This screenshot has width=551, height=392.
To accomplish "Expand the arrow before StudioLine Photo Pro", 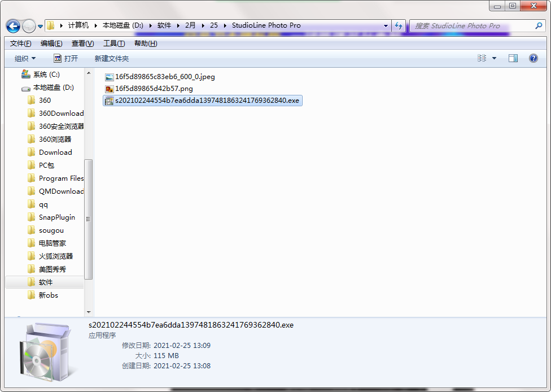I will tap(225, 25).
